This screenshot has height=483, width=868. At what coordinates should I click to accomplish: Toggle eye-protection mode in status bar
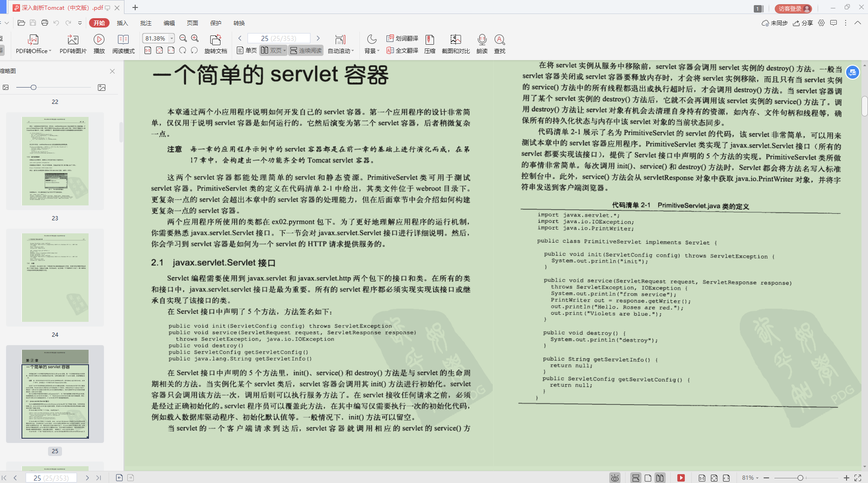614,477
